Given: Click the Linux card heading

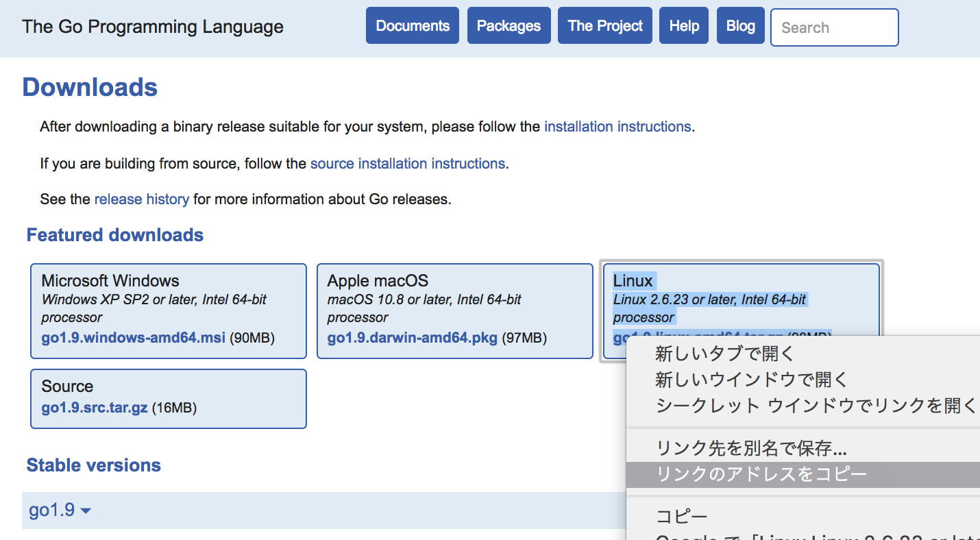Looking at the screenshot, I should (x=633, y=281).
